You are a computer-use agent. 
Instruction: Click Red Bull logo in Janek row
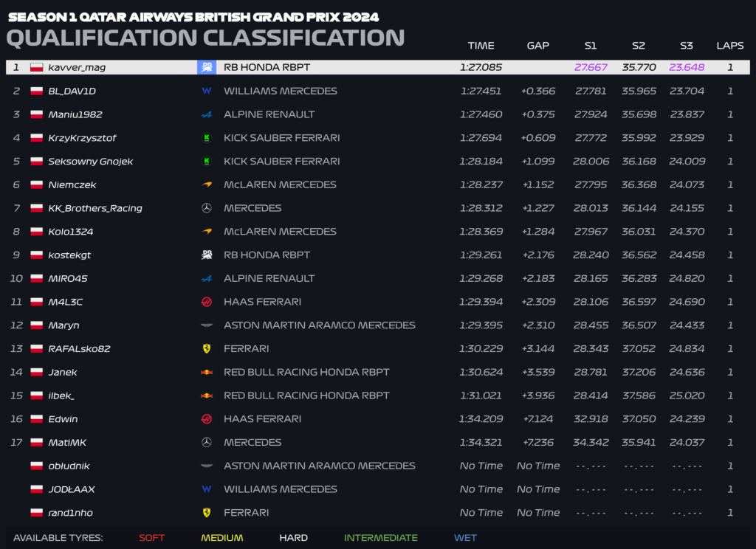(207, 372)
